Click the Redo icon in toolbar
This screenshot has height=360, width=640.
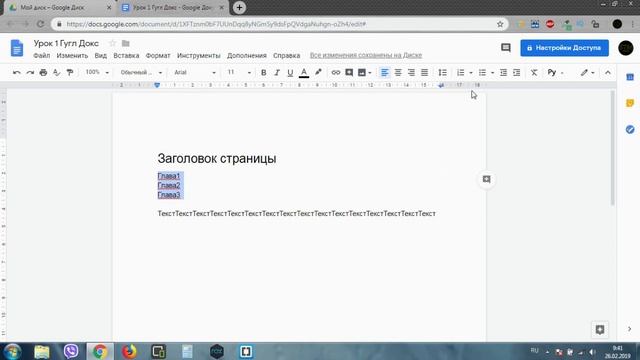[x=30, y=73]
